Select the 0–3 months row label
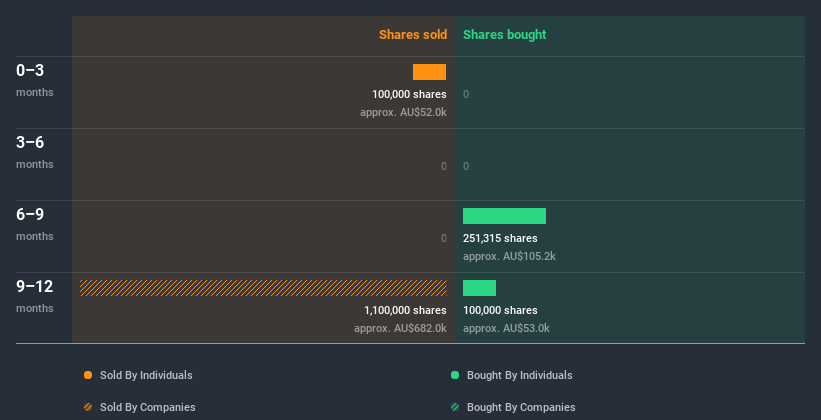This screenshot has width=821, height=420. pyautogui.click(x=35, y=80)
